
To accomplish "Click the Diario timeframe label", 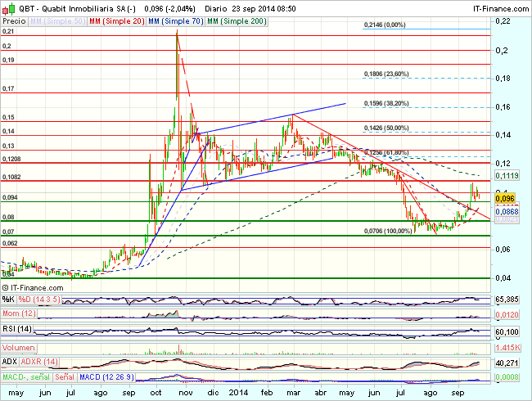I will 216,9.
